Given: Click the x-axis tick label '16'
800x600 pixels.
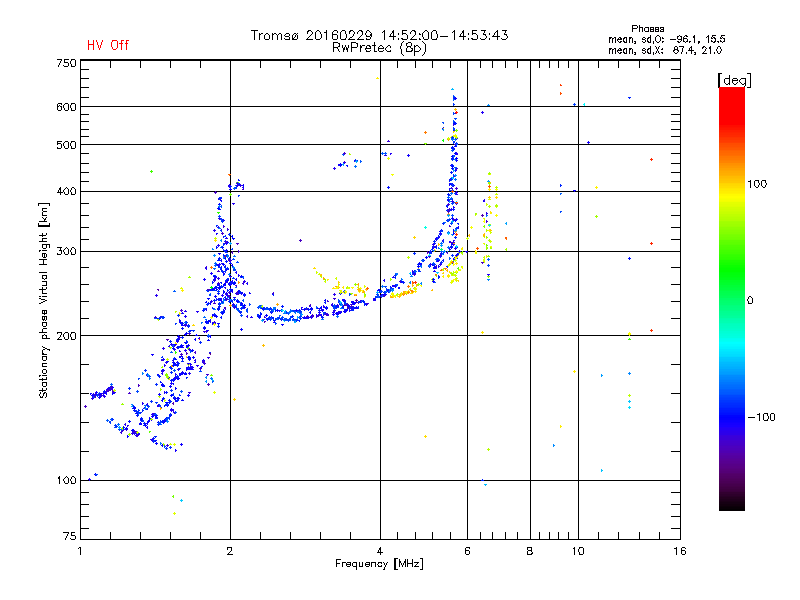Looking at the screenshot, I should tap(680, 551).
